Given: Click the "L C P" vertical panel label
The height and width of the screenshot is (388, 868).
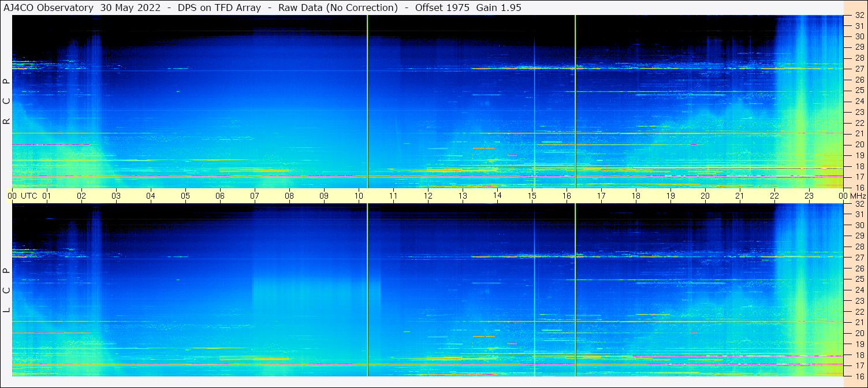Looking at the screenshot, I should click(x=7, y=290).
